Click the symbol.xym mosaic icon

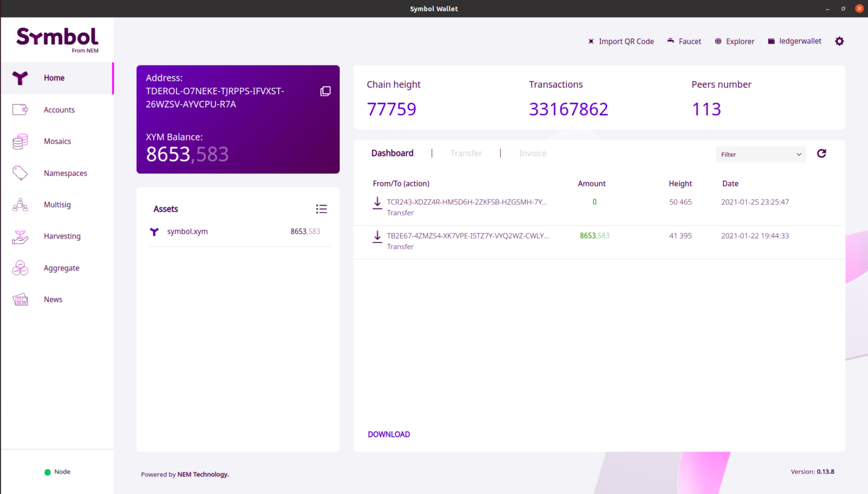[x=154, y=232]
